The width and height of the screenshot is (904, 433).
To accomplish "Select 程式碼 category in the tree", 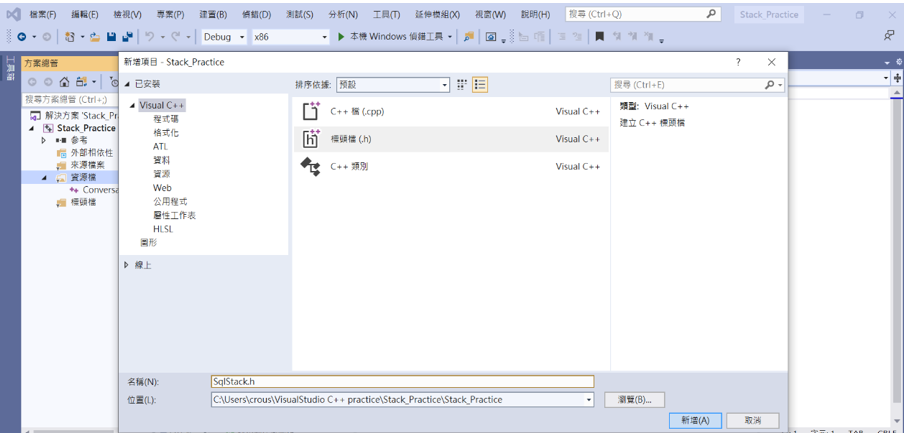I will pos(166,119).
